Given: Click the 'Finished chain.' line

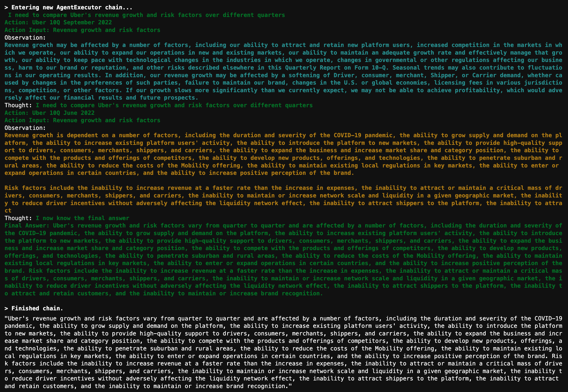Looking at the screenshot, I should click(x=34, y=308).
